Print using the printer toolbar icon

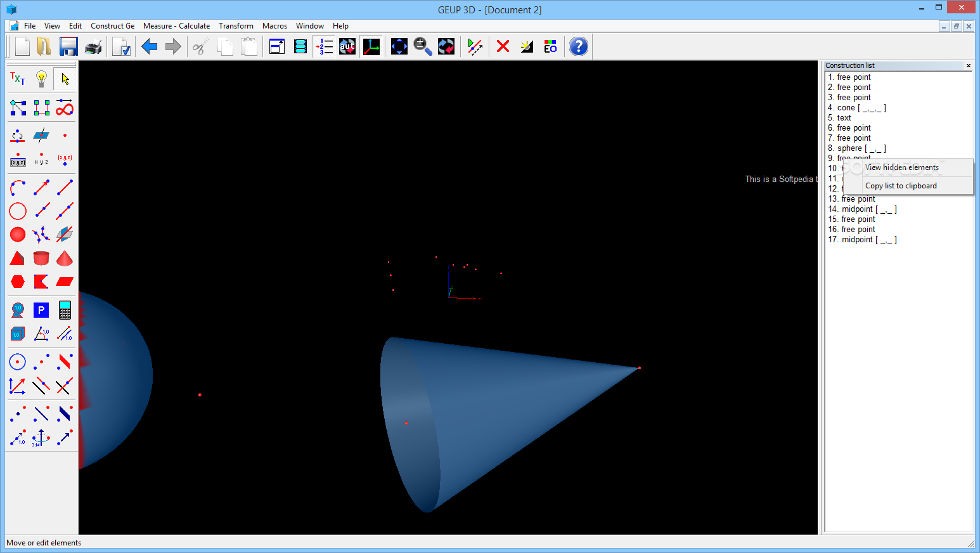click(93, 46)
